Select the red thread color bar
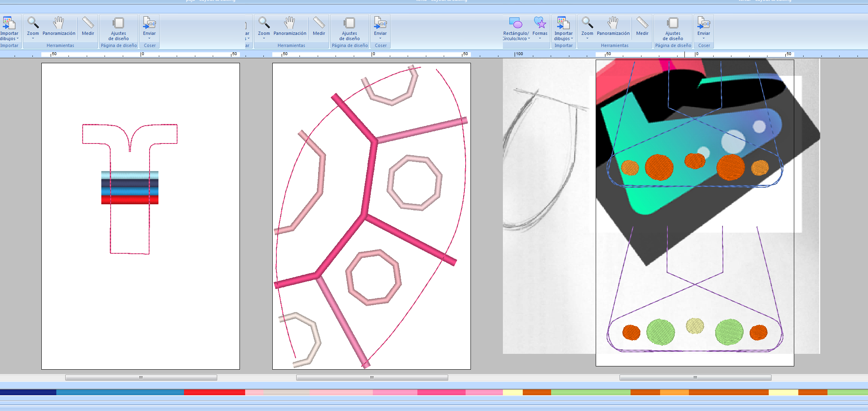 pos(214,392)
